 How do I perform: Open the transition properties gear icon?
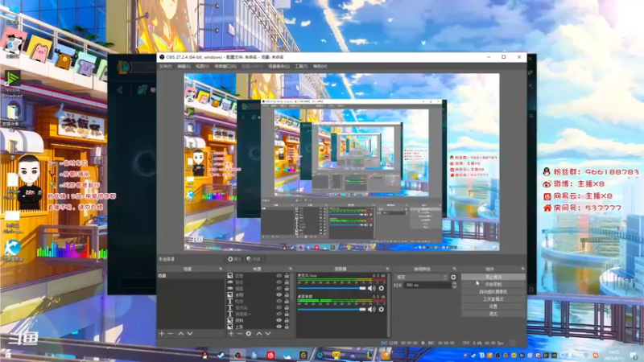(x=453, y=277)
